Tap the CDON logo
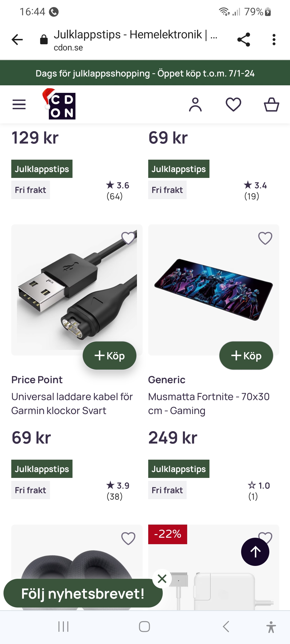 60,105
